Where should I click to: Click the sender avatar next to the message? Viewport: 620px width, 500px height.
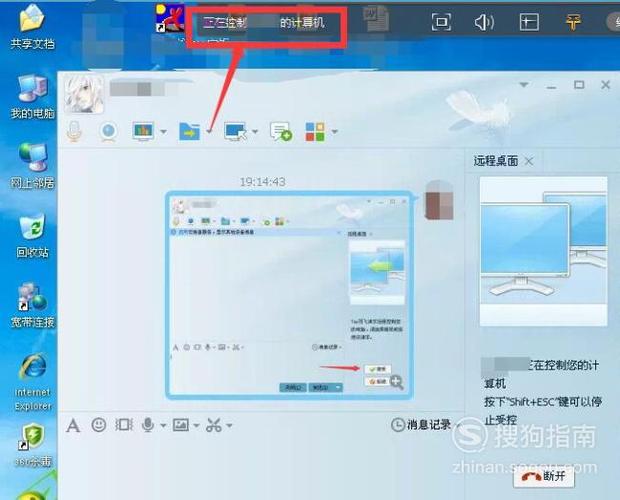coord(439,200)
